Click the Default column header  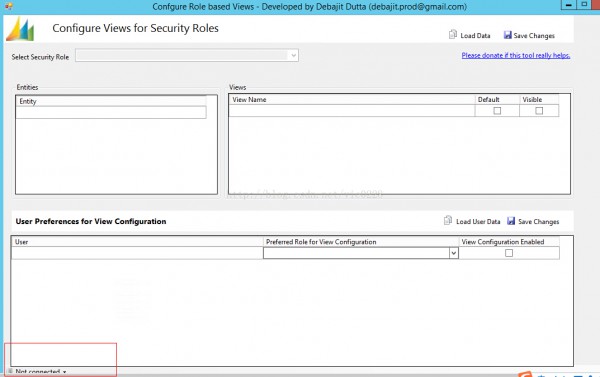[x=497, y=100]
